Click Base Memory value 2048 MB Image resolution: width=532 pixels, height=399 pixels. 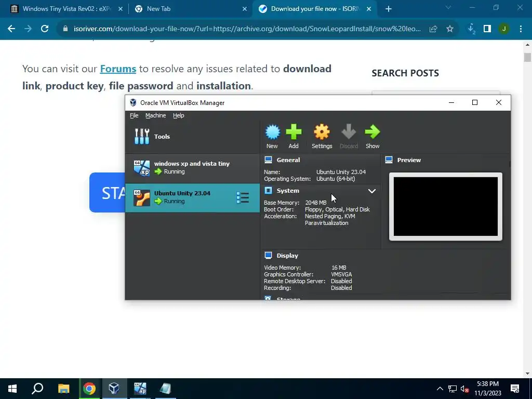(316, 203)
